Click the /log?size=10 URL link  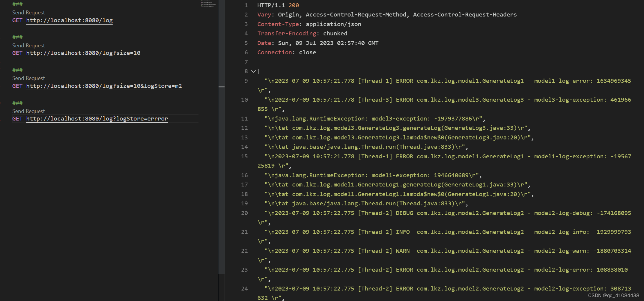click(x=83, y=53)
